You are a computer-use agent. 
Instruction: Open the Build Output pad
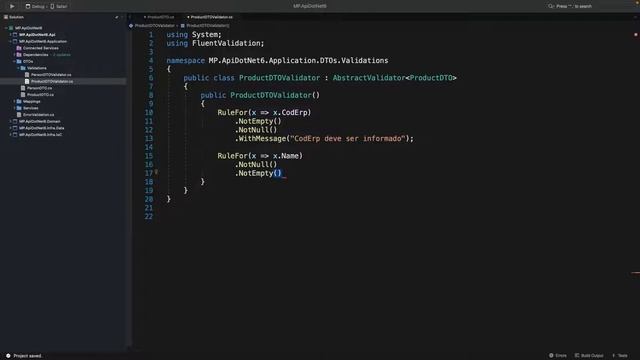coord(589,356)
